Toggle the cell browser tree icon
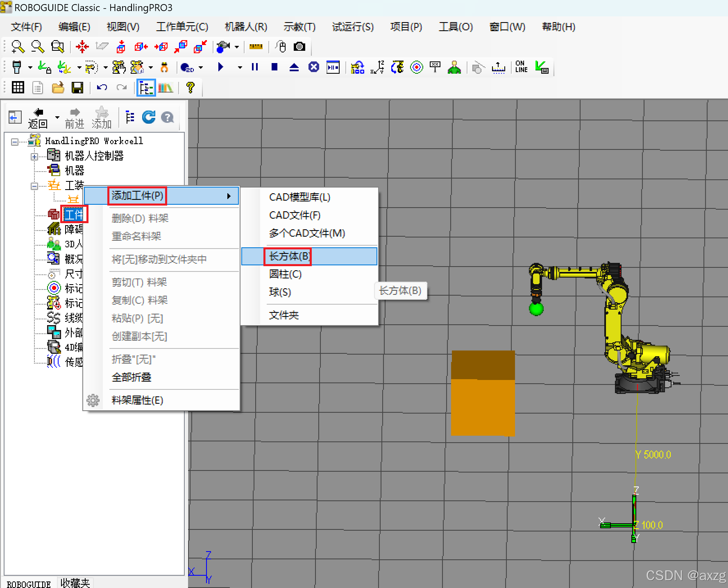 146,88
